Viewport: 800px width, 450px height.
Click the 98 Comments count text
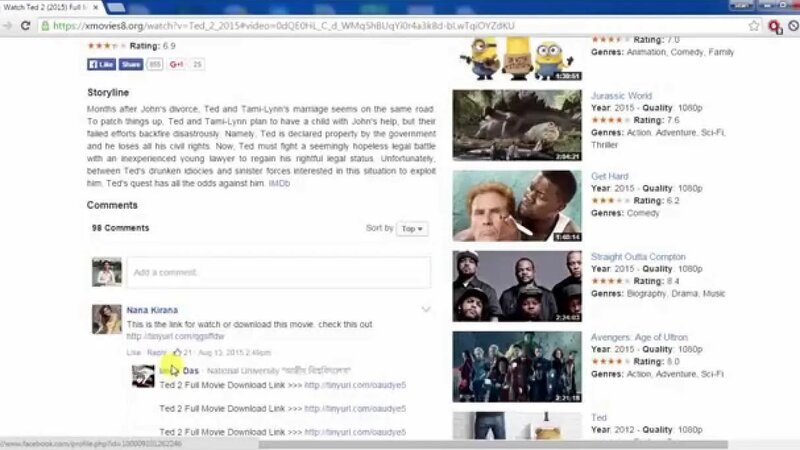coord(120,228)
